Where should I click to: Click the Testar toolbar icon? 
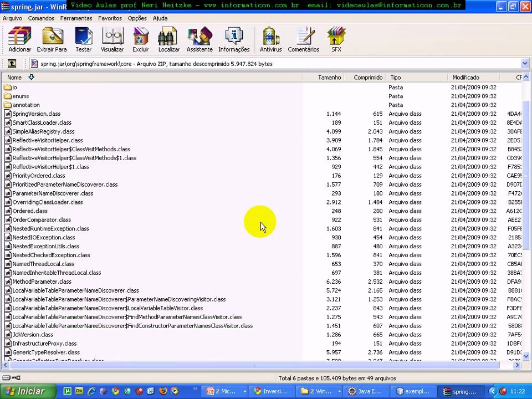click(84, 39)
